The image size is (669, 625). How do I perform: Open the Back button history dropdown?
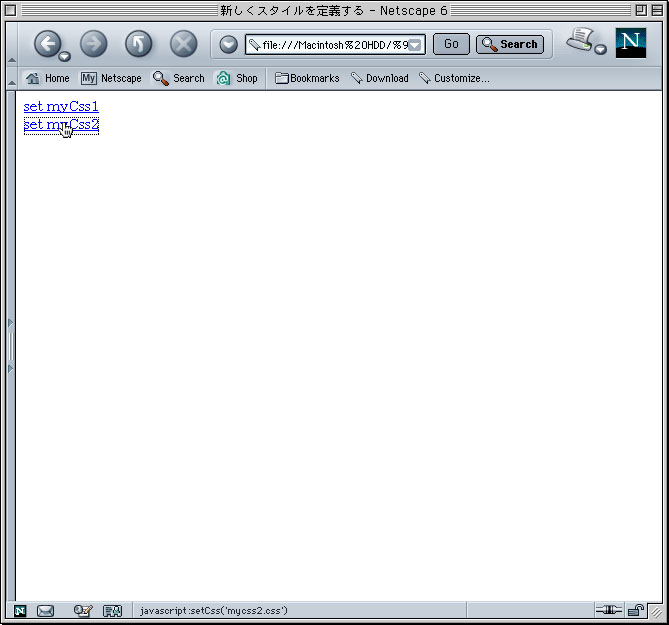click(64, 56)
